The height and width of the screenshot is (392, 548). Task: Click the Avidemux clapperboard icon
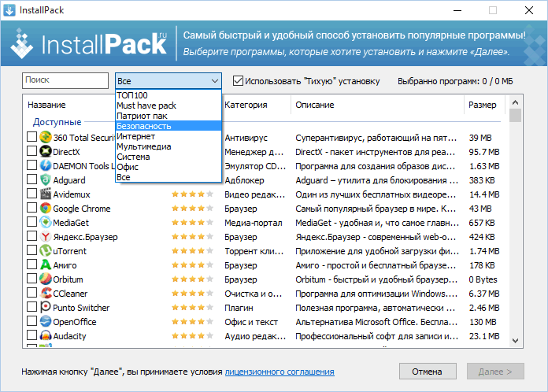pyautogui.click(x=46, y=194)
